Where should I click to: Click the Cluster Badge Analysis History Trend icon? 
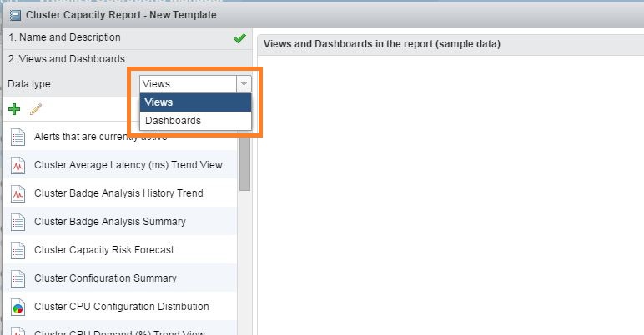(18, 193)
